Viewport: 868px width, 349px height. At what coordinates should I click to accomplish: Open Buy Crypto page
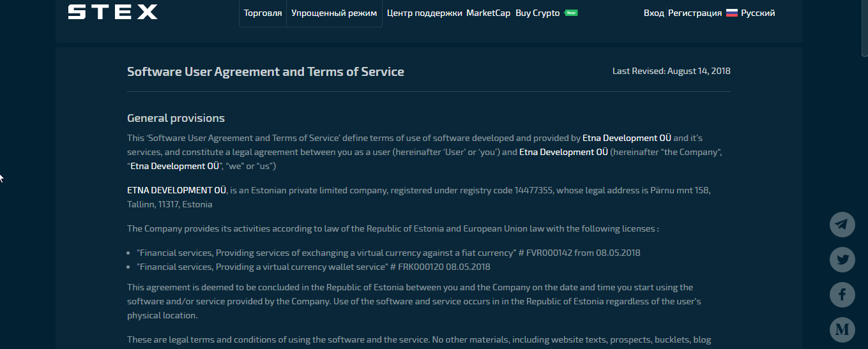click(x=538, y=13)
